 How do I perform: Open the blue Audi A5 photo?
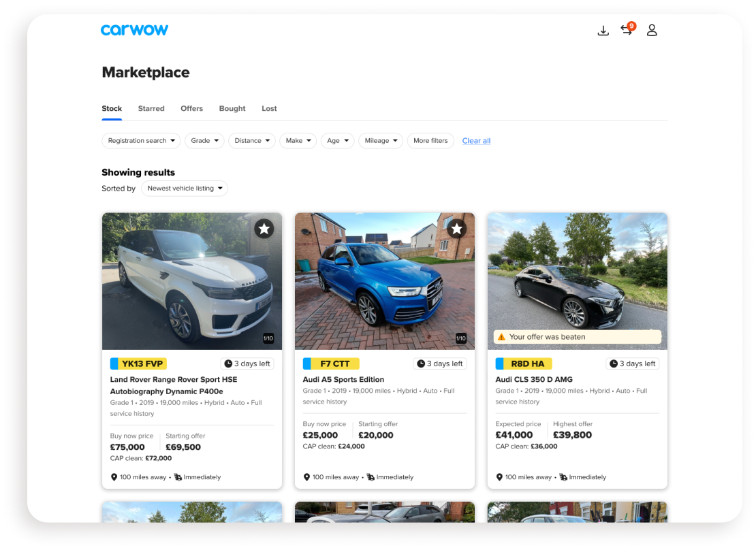pyautogui.click(x=385, y=282)
